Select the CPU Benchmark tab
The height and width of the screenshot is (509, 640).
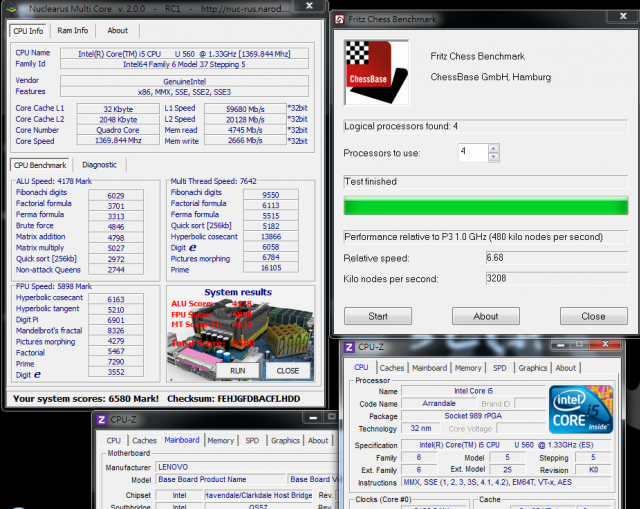tap(40, 165)
